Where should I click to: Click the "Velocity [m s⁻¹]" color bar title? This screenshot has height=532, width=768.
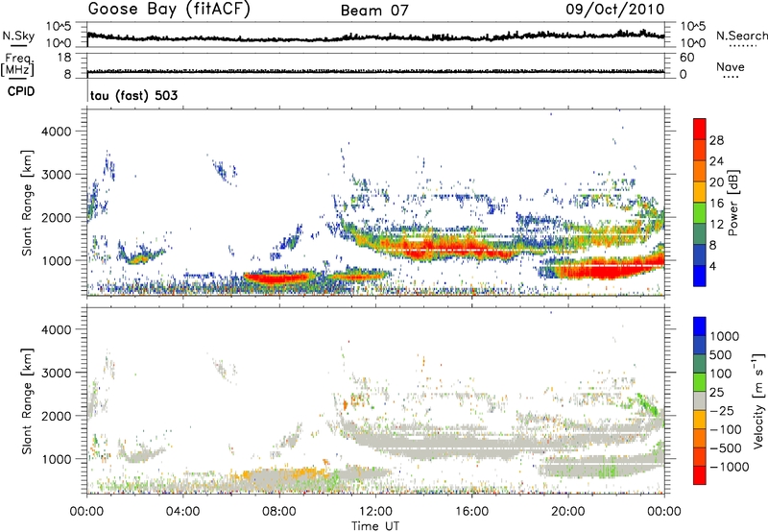758,400
